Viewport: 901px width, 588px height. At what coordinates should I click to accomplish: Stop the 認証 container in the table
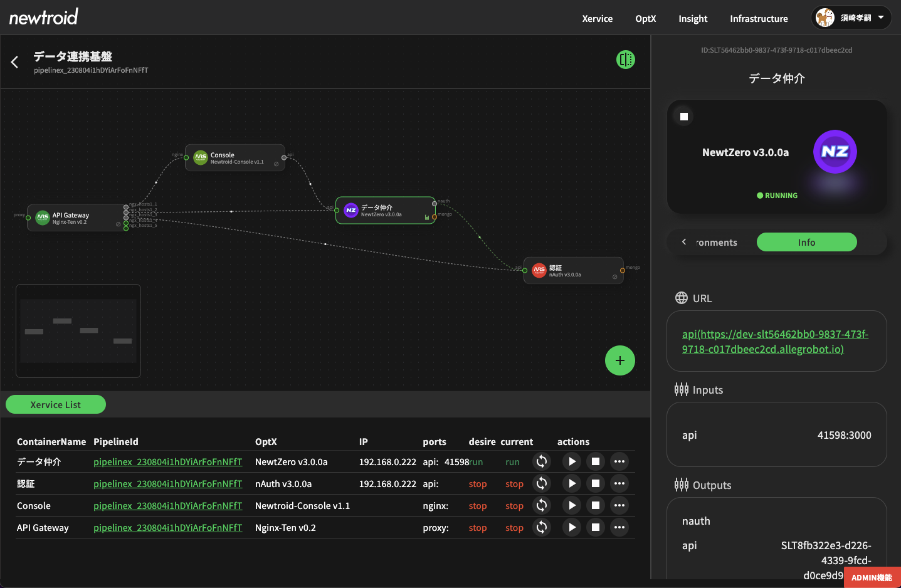pos(596,483)
